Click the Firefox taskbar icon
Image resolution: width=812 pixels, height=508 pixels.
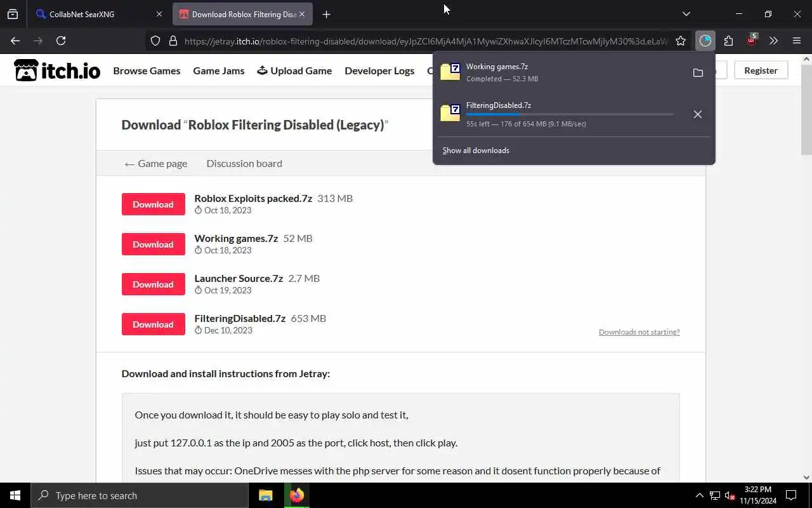[x=297, y=495]
